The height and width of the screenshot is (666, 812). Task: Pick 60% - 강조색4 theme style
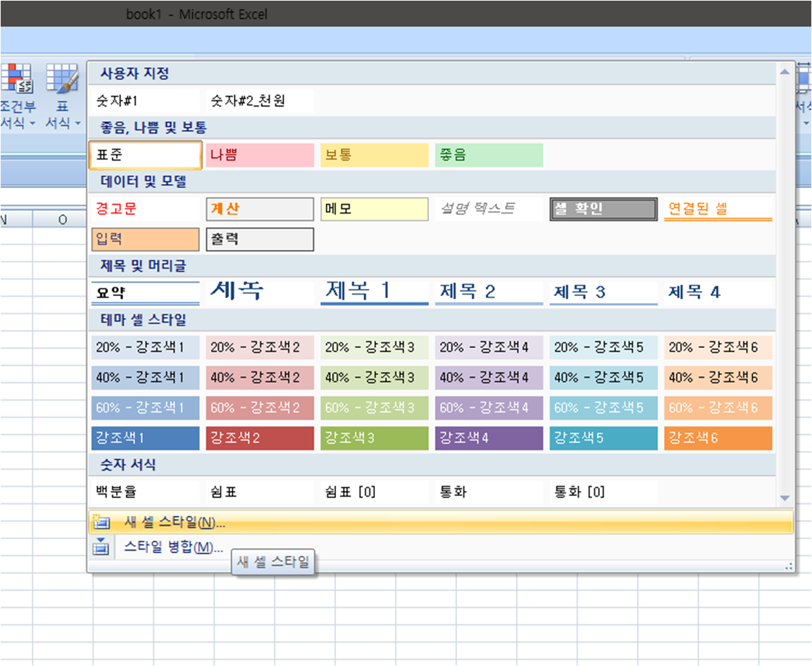click(x=489, y=408)
